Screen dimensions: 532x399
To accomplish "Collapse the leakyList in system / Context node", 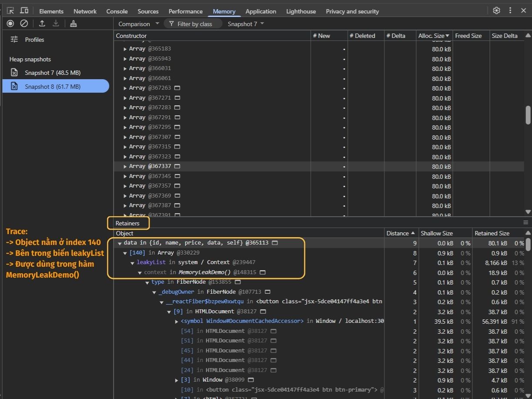I will [133, 263].
